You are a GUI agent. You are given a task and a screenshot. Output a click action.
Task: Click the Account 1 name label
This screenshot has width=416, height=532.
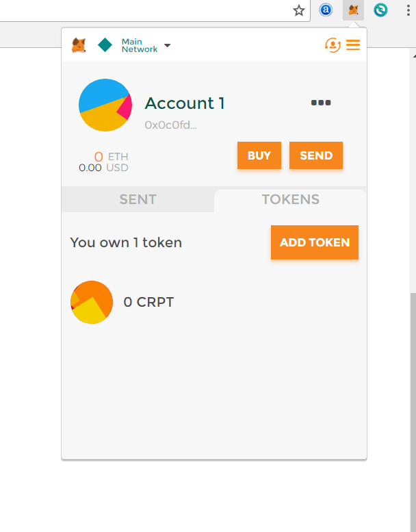point(185,103)
